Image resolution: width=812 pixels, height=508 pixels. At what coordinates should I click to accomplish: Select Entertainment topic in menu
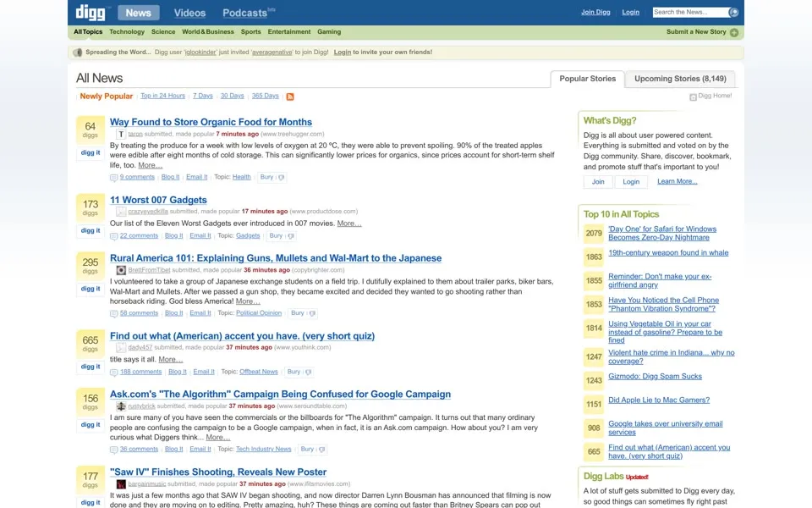pyautogui.click(x=289, y=31)
